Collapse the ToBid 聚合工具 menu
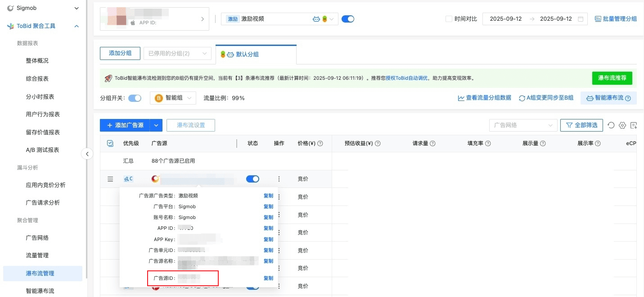 tap(77, 26)
